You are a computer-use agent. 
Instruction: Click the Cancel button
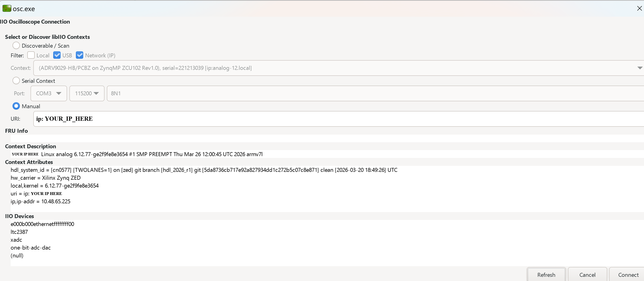587,275
